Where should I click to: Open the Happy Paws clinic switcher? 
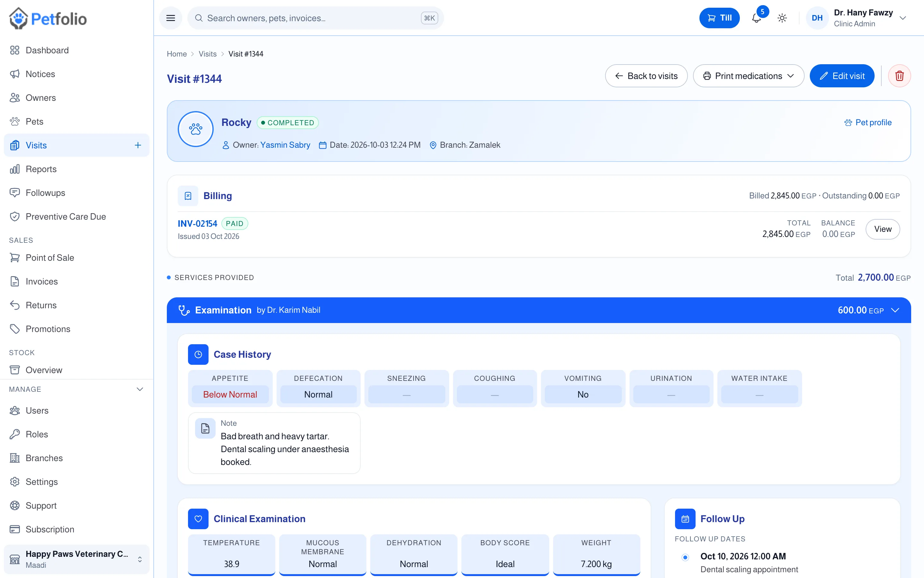(76, 559)
